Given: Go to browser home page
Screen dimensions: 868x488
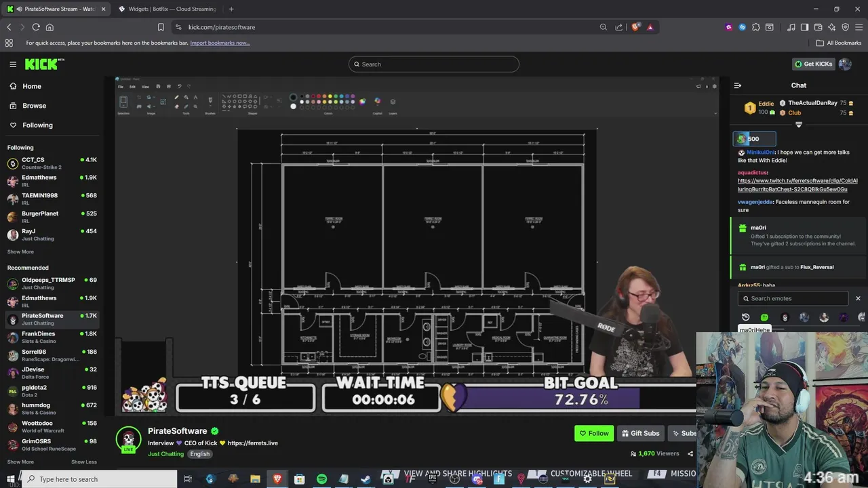Looking at the screenshot, I should tap(50, 27).
